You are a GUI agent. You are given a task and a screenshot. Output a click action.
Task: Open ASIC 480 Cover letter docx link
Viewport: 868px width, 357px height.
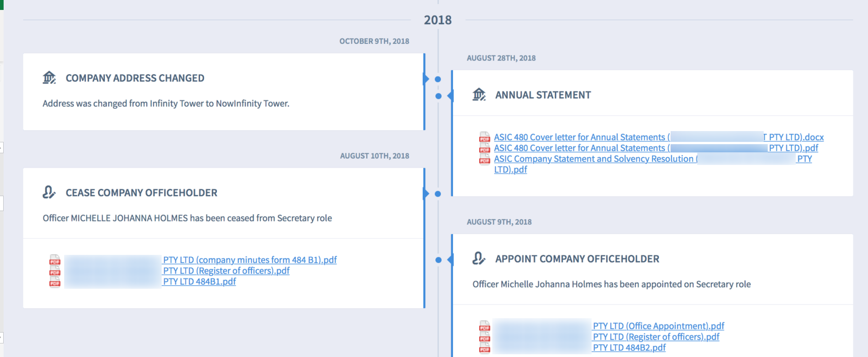(x=658, y=137)
